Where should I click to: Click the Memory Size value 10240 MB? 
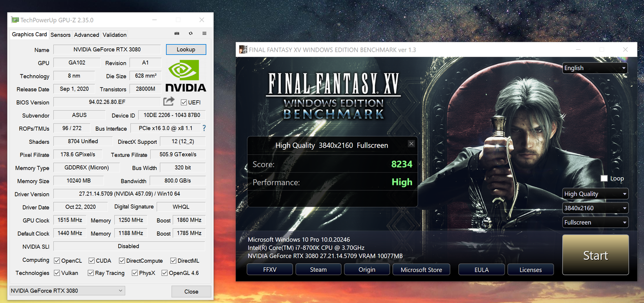click(x=78, y=181)
